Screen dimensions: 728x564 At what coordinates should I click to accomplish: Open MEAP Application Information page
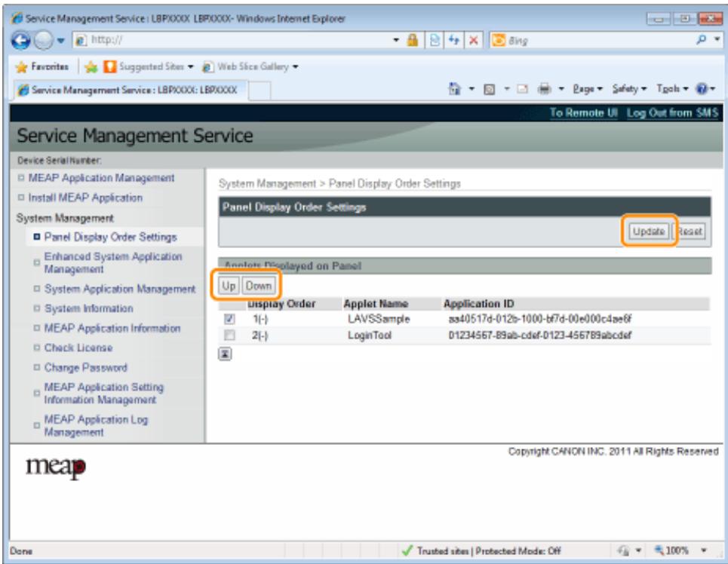coord(112,328)
